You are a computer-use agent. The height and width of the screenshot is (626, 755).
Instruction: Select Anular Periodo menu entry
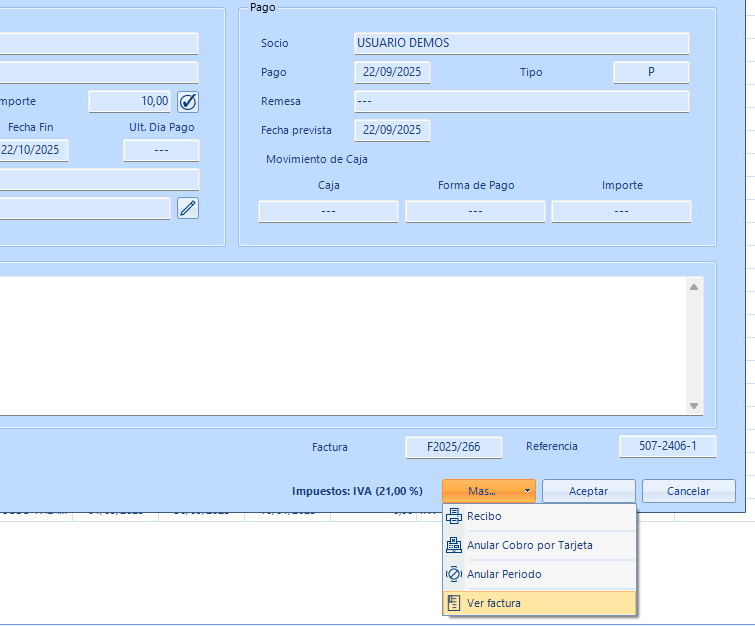(x=504, y=575)
